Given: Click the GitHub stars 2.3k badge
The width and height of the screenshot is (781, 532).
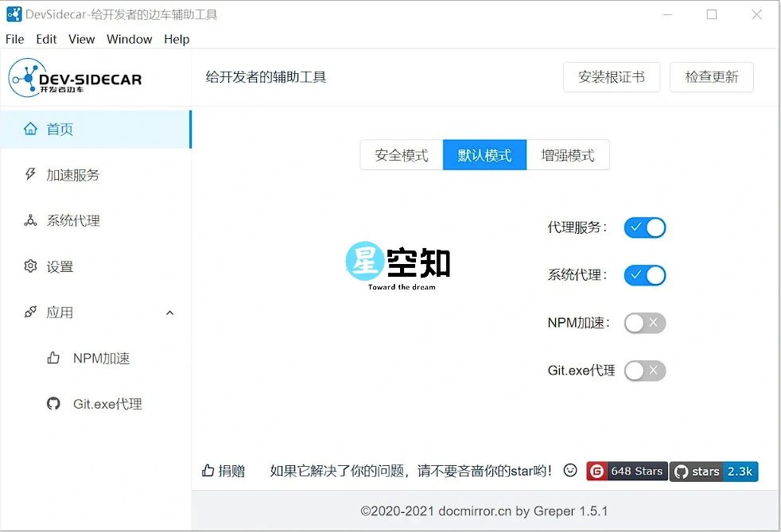Looking at the screenshot, I should click(713, 471).
